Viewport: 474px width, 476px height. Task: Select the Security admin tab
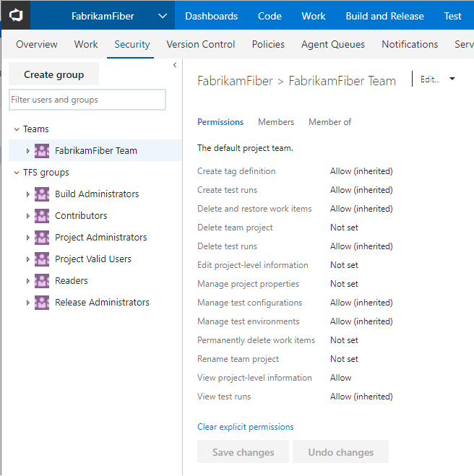(x=132, y=44)
